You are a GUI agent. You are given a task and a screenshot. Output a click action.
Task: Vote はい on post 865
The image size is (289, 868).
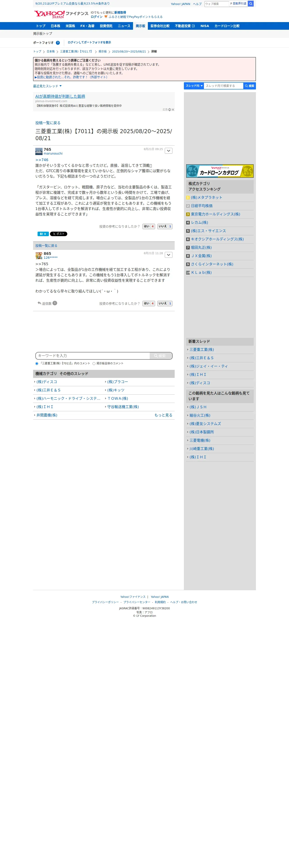point(149,304)
